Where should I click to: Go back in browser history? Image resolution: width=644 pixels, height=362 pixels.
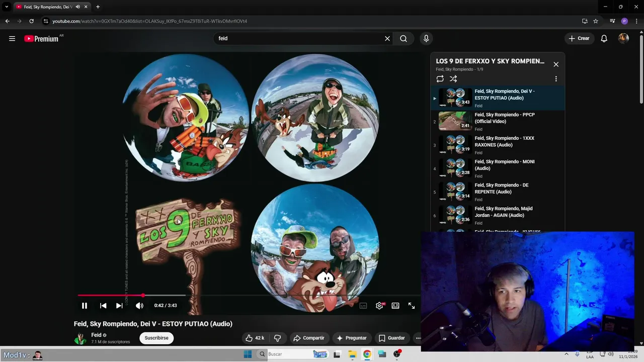pyautogui.click(x=7, y=21)
